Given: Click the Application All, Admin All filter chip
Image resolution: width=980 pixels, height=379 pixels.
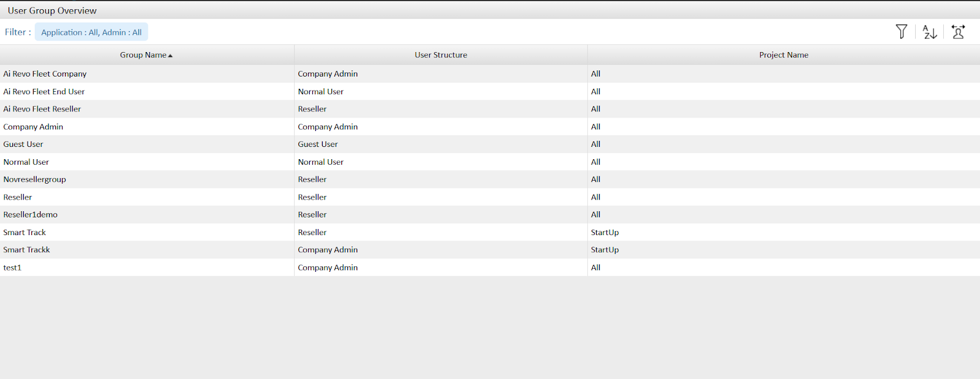Looking at the screenshot, I should click(x=91, y=32).
